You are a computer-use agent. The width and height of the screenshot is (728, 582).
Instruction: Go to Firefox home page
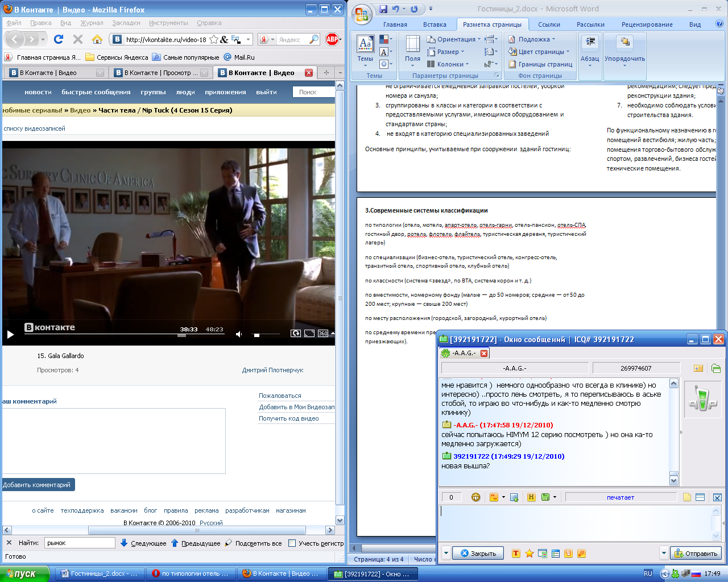click(97, 39)
